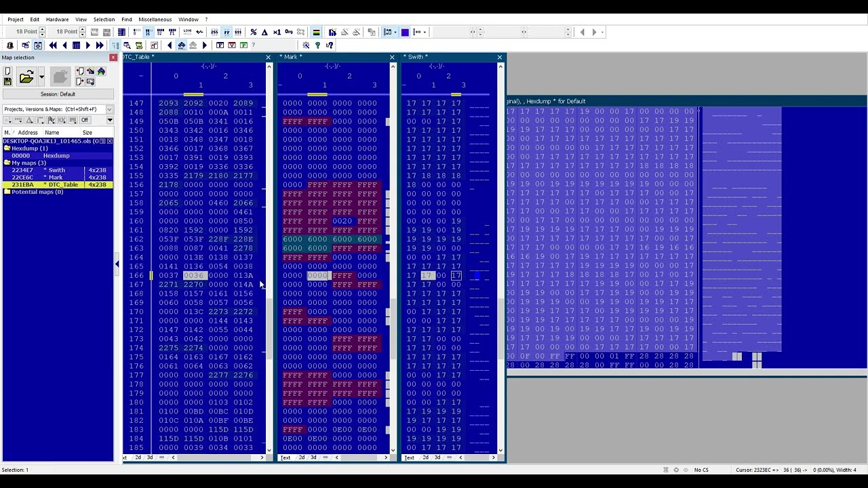The height and width of the screenshot is (488, 868).
Task: Click the What's This help cursor icon
Action: (x=330, y=45)
